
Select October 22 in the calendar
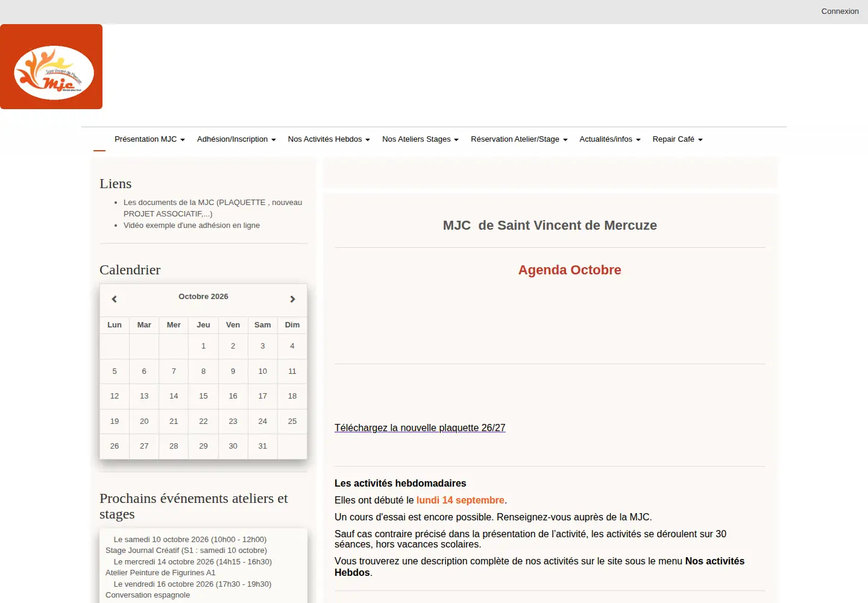pyautogui.click(x=203, y=421)
